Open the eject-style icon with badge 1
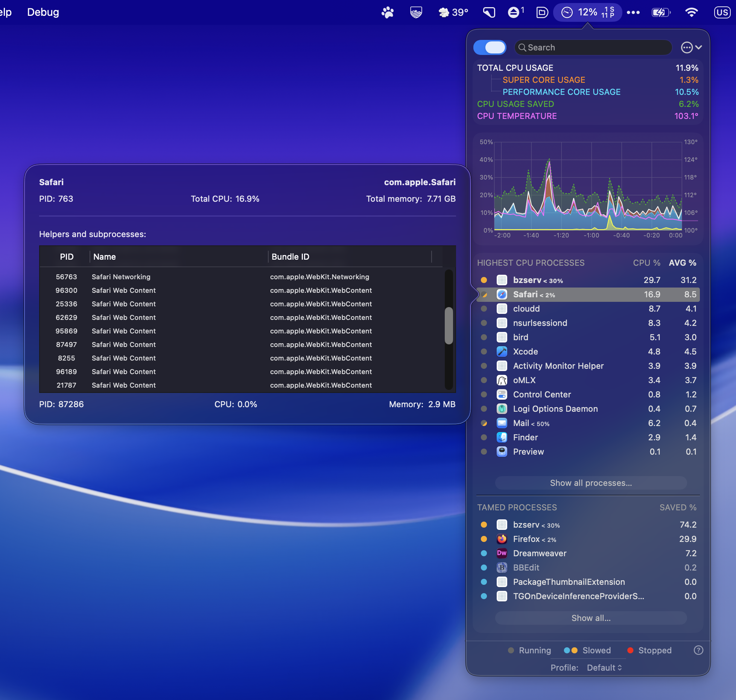 [x=516, y=12]
